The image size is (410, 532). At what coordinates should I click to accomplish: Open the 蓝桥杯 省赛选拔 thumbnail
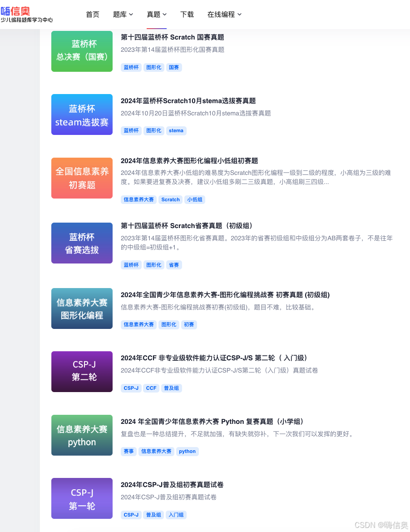click(x=82, y=243)
